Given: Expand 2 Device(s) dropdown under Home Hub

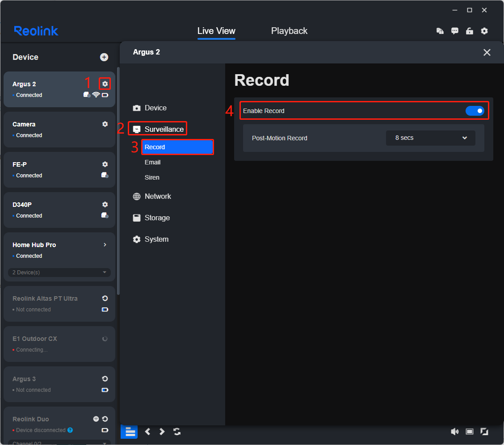Looking at the screenshot, I should [x=59, y=272].
